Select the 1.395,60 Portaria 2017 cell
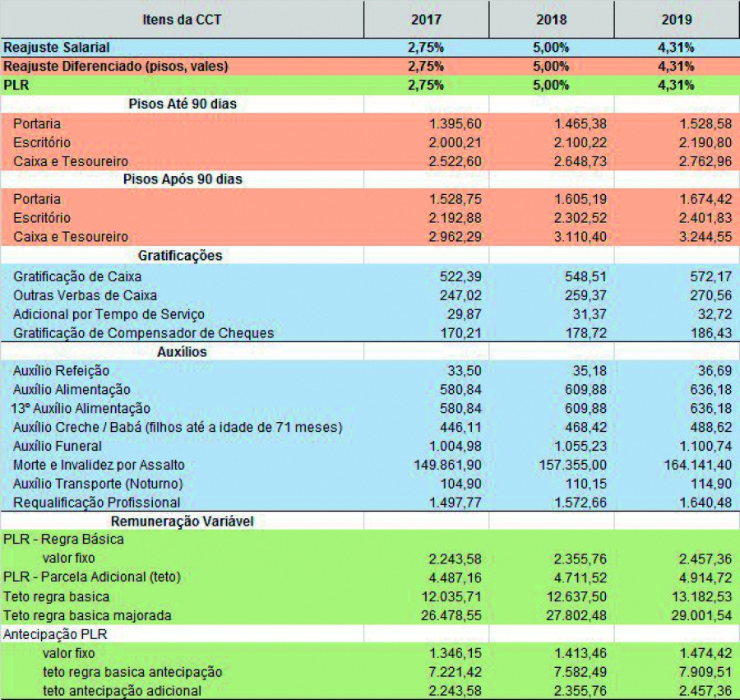The image size is (740, 700). [455, 123]
